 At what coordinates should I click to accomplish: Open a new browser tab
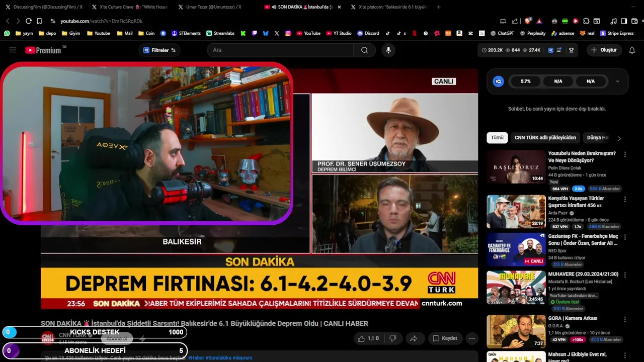click(x=439, y=7)
